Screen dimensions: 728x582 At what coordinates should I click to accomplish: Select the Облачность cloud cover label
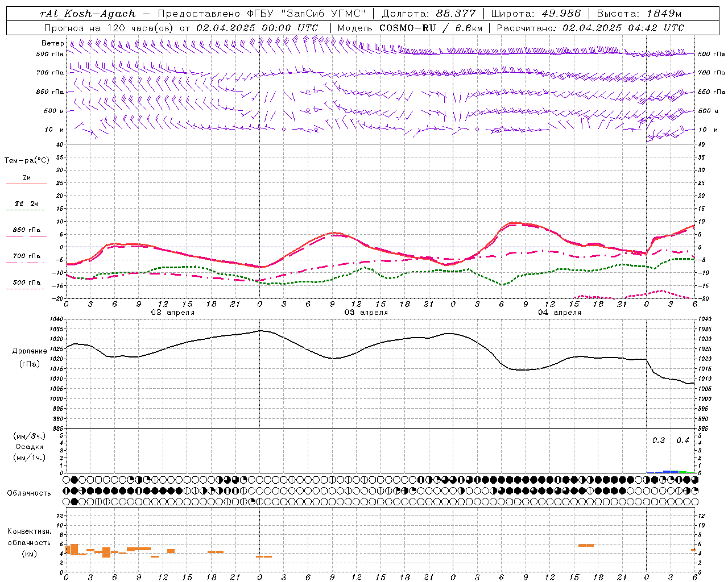(29, 493)
